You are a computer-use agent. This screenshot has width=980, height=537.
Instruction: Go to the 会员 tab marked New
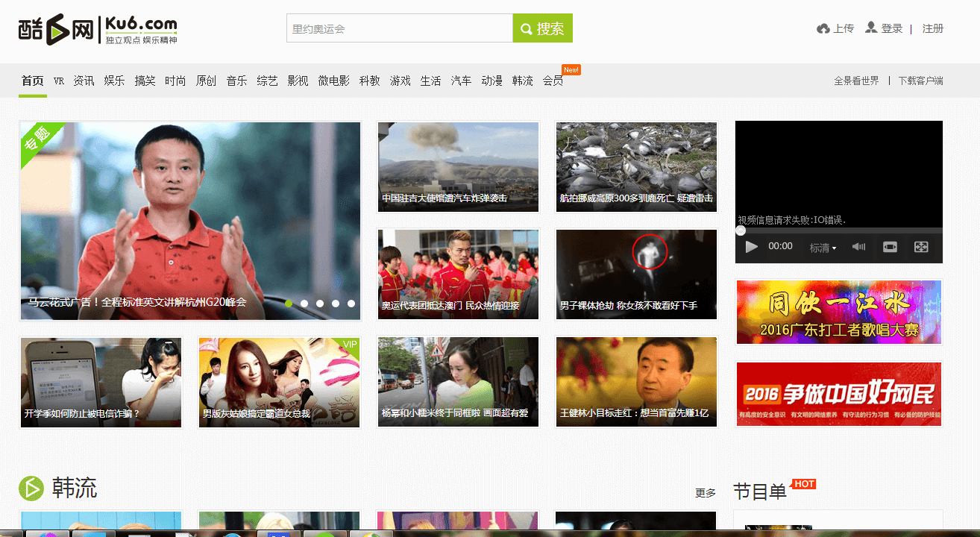pos(553,81)
